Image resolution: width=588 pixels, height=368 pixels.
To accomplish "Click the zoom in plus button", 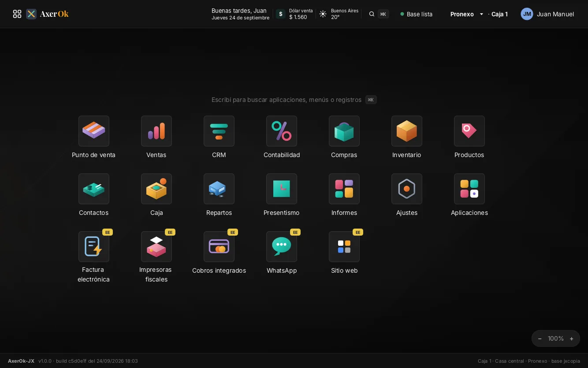I will pos(572,338).
